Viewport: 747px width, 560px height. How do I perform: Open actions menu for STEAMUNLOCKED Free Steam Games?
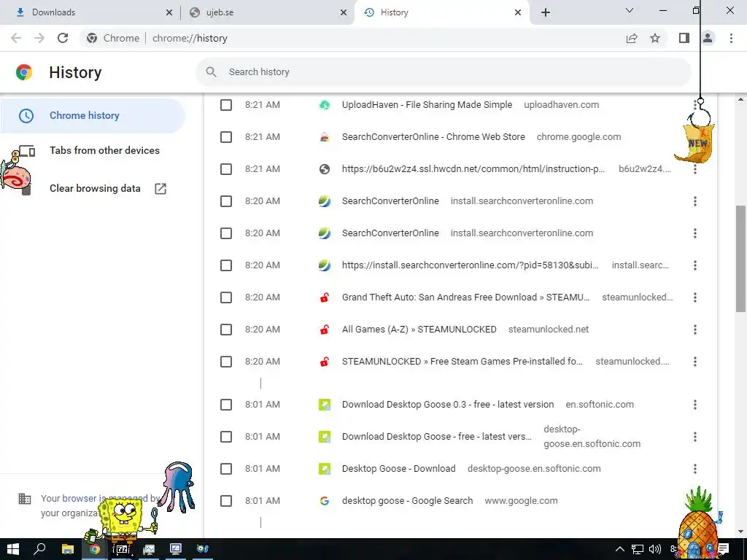[695, 362]
